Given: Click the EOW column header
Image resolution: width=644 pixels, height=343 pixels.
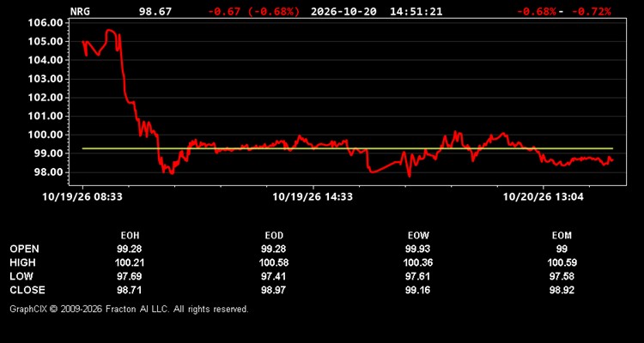Looking at the screenshot, I should tap(418, 236).
